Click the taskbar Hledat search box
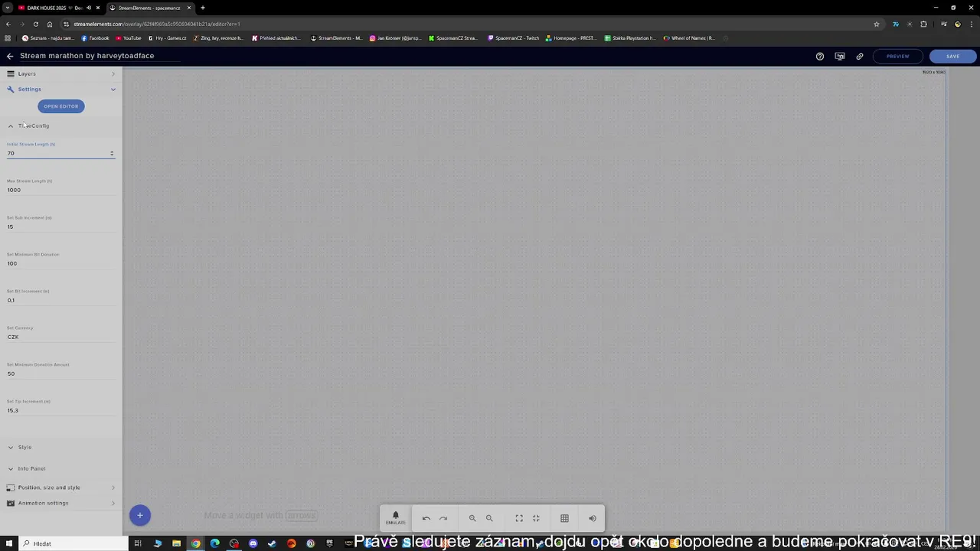The image size is (980, 551). tap(73, 543)
